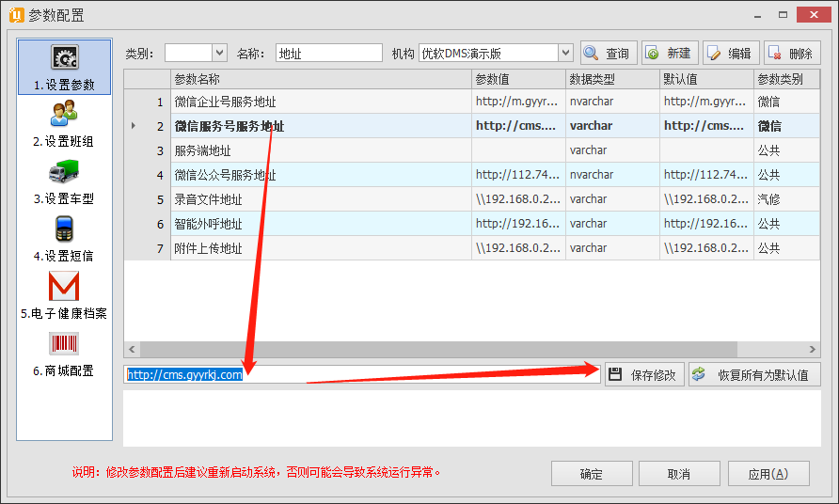Open the 设置车型 truck icon
The image size is (839, 504).
[64, 171]
